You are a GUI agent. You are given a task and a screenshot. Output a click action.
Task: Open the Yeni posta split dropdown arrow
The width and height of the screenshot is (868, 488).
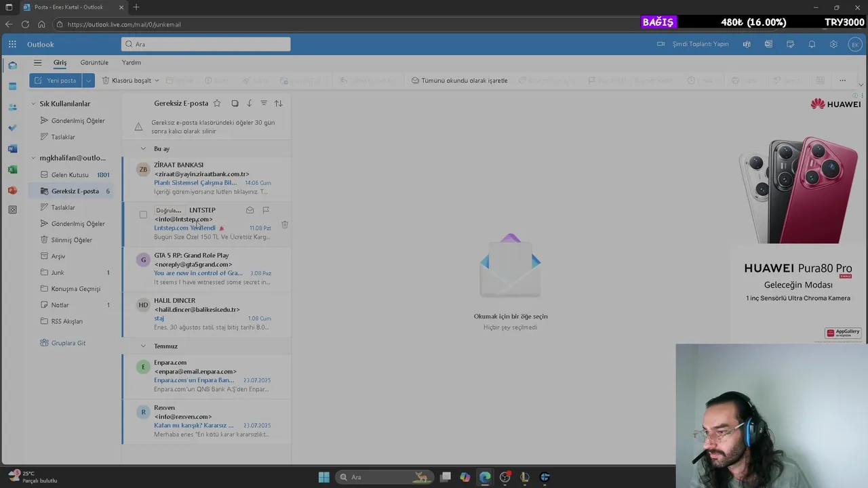88,80
